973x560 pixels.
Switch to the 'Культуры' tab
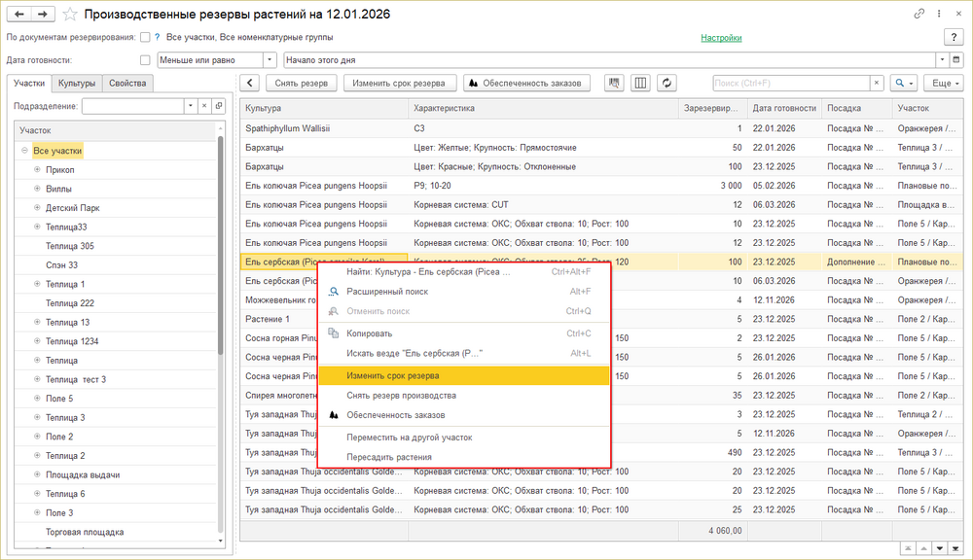tap(76, 84)
